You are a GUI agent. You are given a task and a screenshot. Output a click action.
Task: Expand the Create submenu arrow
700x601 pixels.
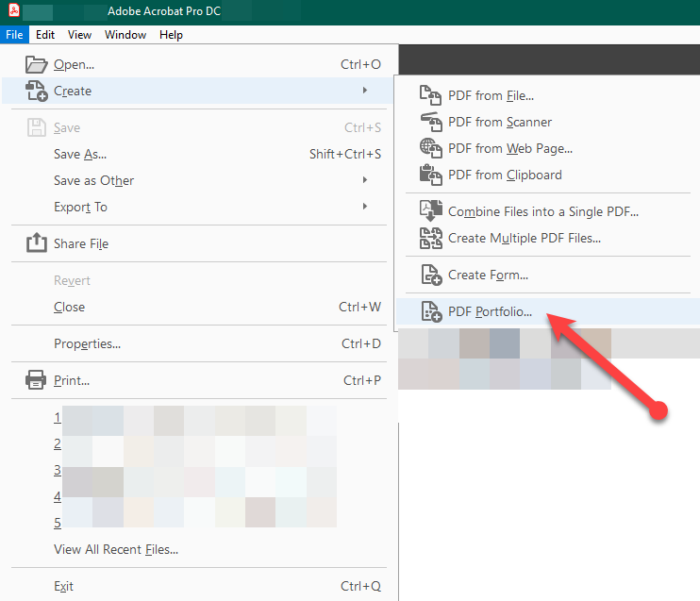(x=365, y=91)
